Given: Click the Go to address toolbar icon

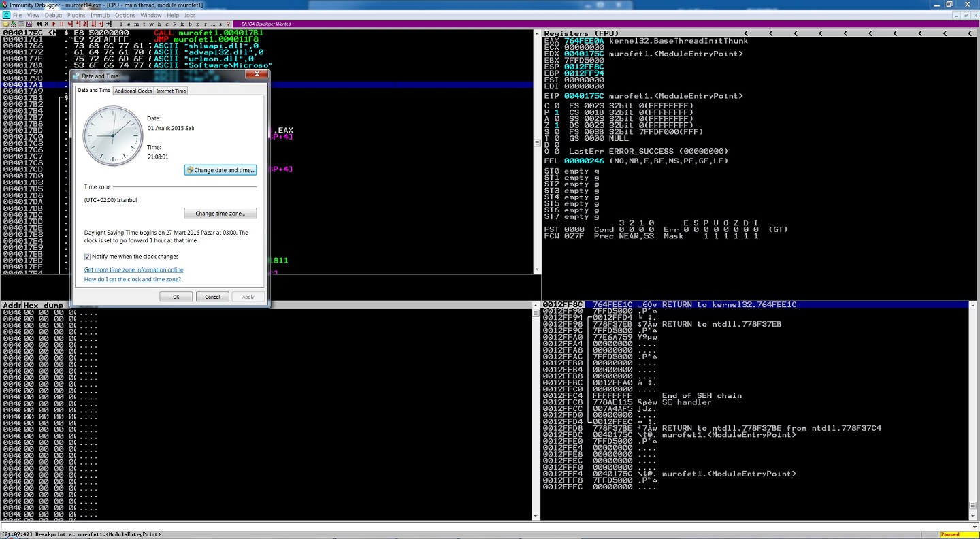Looking at the screenshot, I should pos(109,24).
